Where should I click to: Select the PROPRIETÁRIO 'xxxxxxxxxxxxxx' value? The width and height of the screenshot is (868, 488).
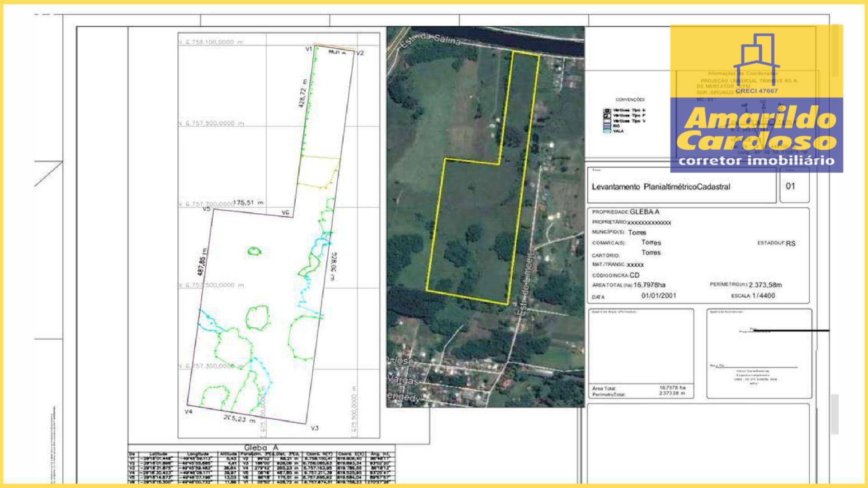[x=649, y=222]
